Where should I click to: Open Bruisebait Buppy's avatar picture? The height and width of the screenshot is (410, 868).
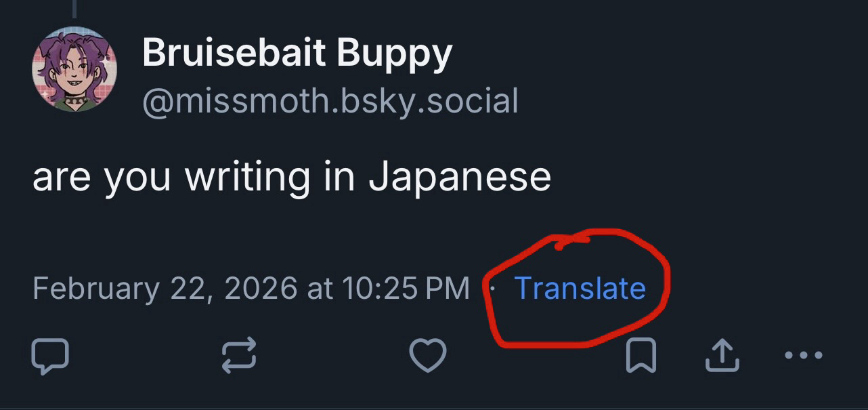[74, 70]
